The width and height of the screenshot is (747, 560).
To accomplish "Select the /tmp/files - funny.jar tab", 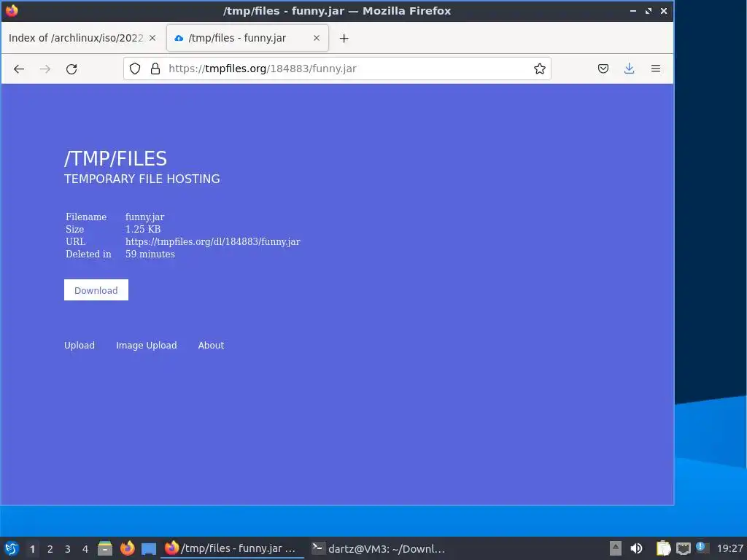I will tap(247, 38).
